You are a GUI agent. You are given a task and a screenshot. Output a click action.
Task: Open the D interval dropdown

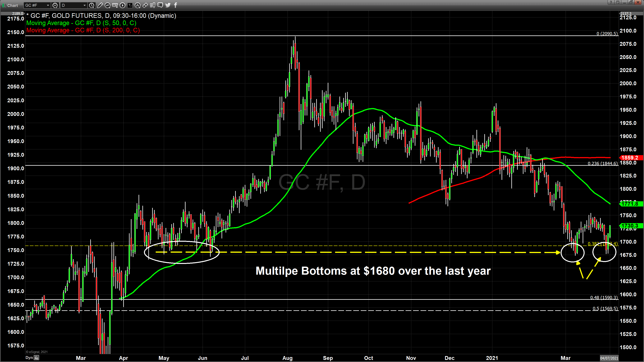74,5
